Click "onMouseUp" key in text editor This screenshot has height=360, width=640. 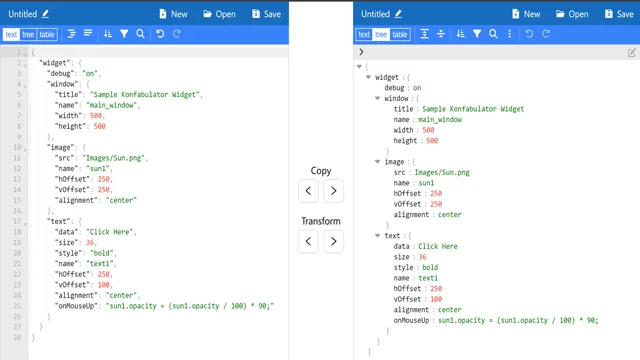(x=77, y=306)
